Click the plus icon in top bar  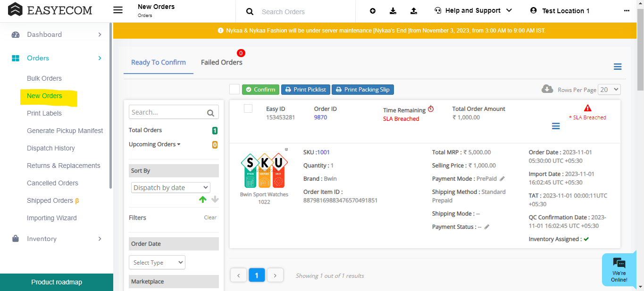pyautogui.click(x=373, y=11)
